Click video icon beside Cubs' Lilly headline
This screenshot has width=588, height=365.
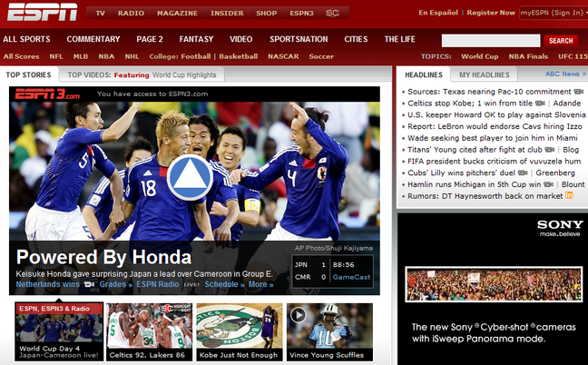tap(523, 173)
